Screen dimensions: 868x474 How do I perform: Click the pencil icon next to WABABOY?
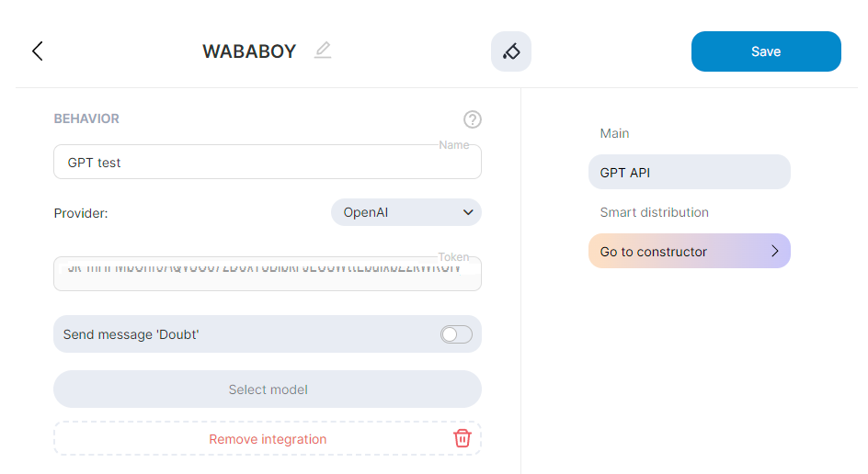(322, 51)
